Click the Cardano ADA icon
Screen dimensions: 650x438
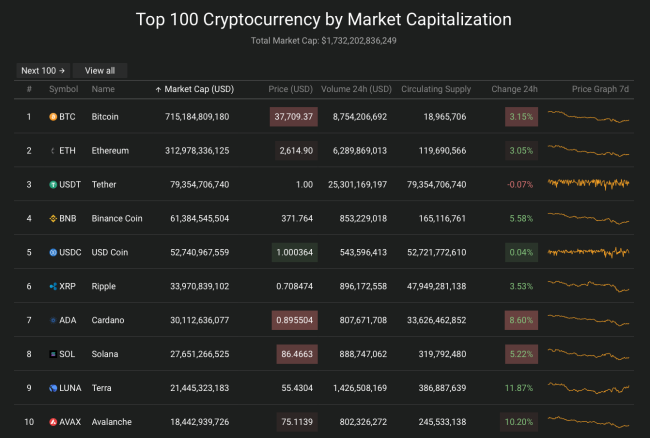(x=53, y=320)
